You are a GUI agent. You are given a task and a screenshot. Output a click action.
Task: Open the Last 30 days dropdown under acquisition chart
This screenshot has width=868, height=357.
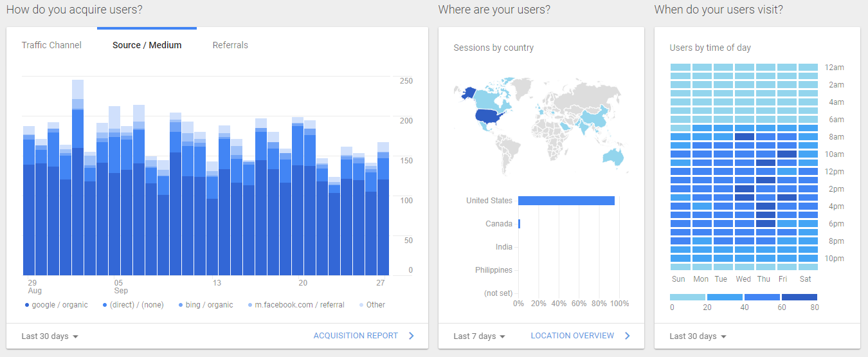[x=50, y=336]
